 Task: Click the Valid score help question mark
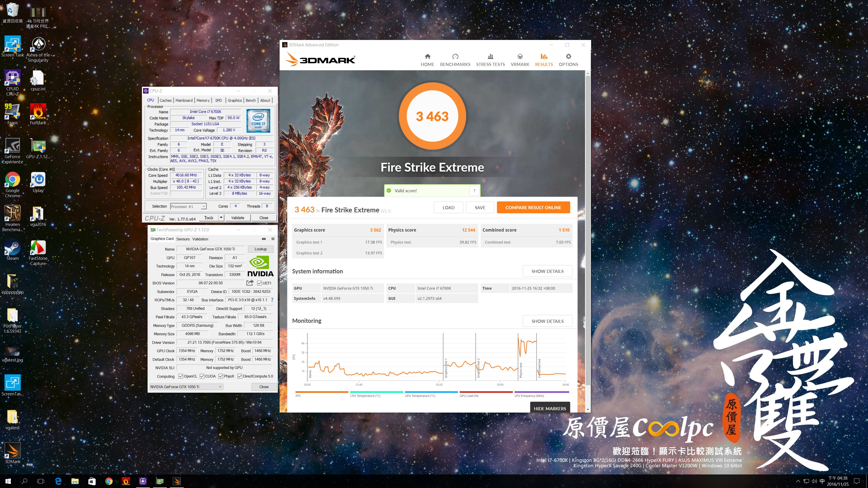tap(474, 191)
